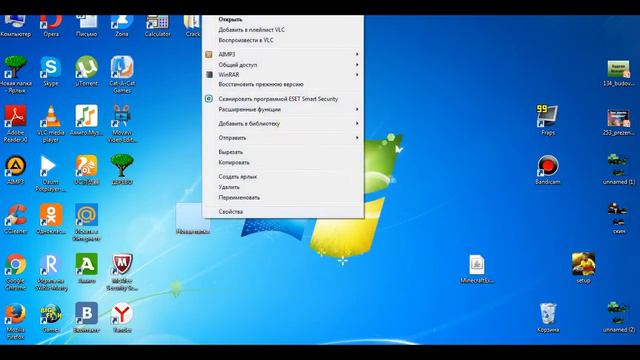Select the Zona desktop shortcut
Image resolution: width=640 pixels, height=360 pixels.
[x=122, y=24]
